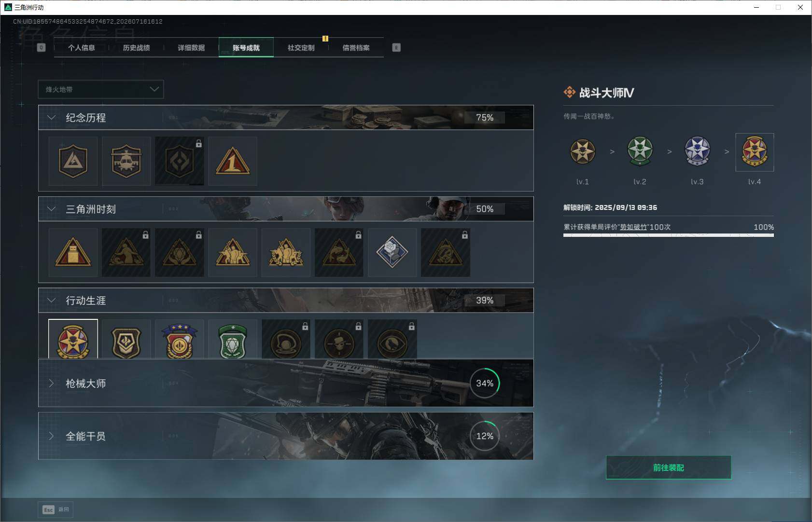Expand the 枪械大师 section
The height and width of the screenshot is (522, 812).
pos(52,383)
